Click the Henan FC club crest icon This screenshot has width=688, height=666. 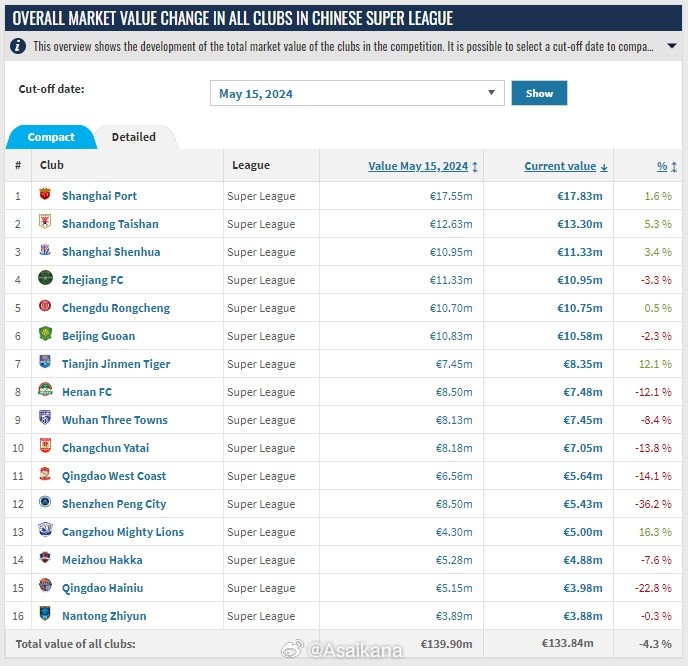coord(44,391)
